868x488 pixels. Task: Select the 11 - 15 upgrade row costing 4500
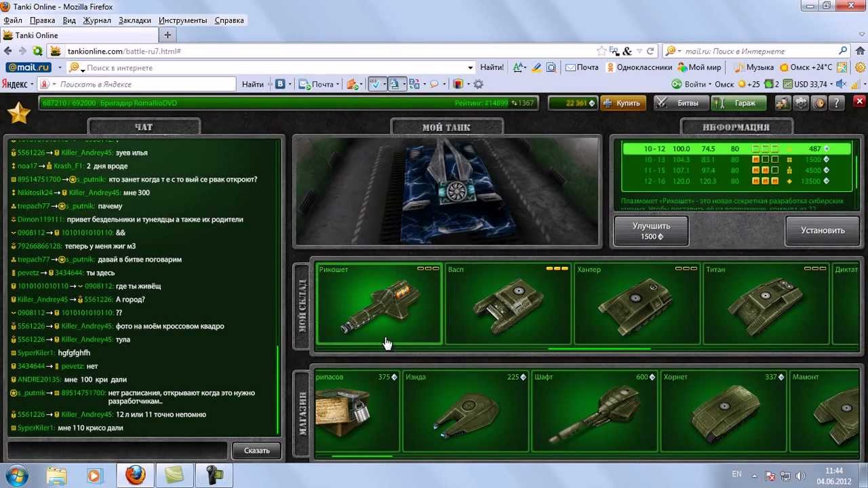click(x=736, y=170)
